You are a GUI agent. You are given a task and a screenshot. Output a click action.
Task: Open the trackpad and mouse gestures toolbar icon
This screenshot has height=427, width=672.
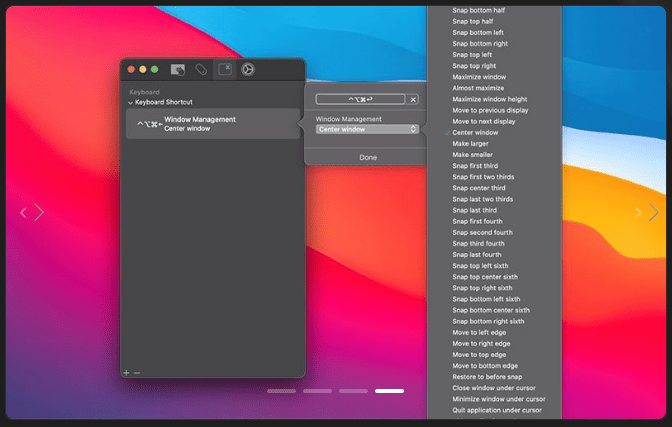tap(178, 69)
